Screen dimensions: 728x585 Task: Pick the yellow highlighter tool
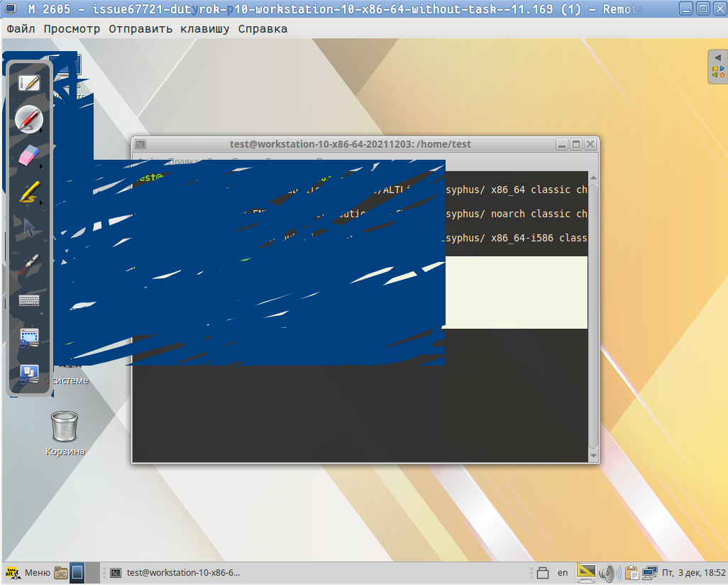tap(28, 192)
